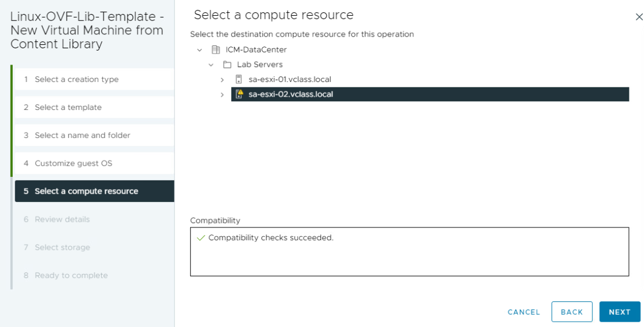Go to step 4 Customize guest OS
Screen dimensions: 644x327
95,163
